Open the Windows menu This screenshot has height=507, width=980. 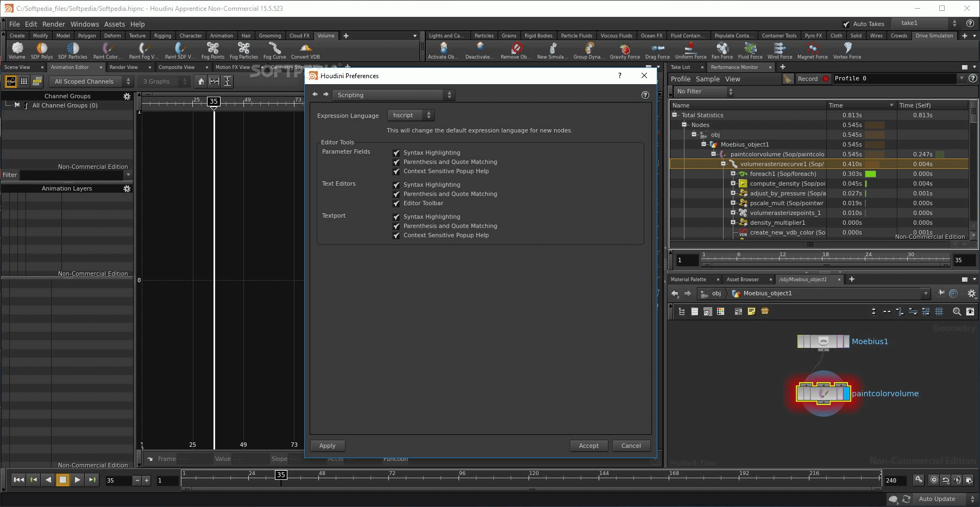pyautogui.click(x=85, y=24)
